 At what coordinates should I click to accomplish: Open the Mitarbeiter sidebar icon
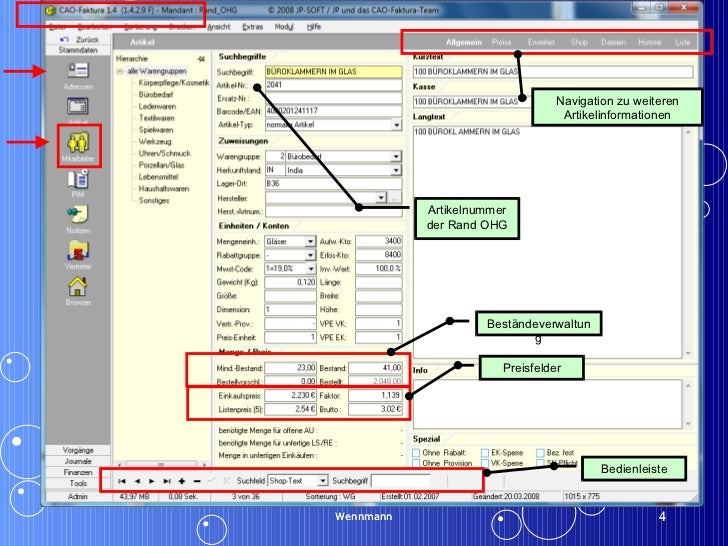(78, 142)
